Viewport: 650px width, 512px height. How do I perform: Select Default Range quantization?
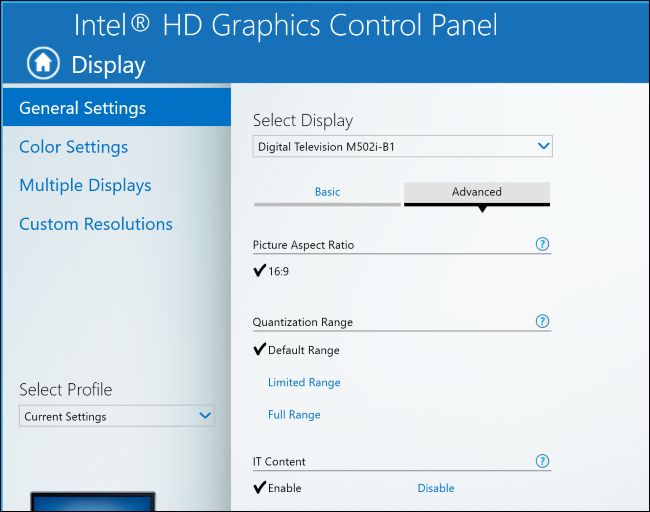[303, 350]
